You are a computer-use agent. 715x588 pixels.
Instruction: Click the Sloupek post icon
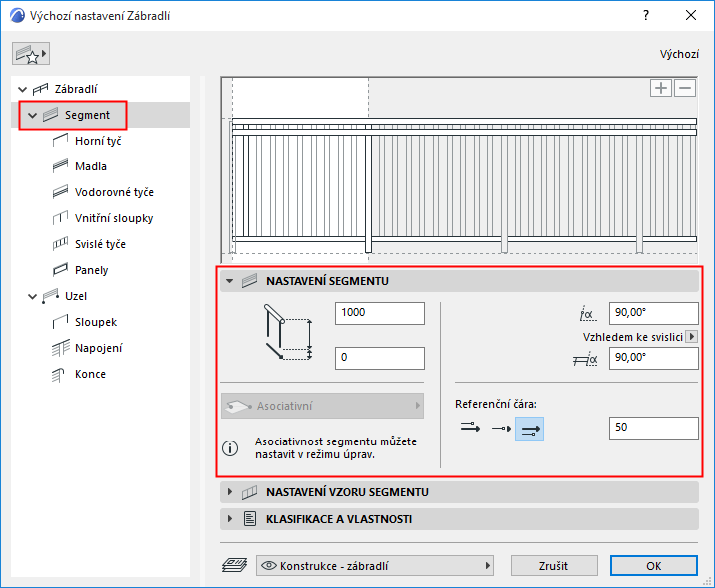coord(60,322)
